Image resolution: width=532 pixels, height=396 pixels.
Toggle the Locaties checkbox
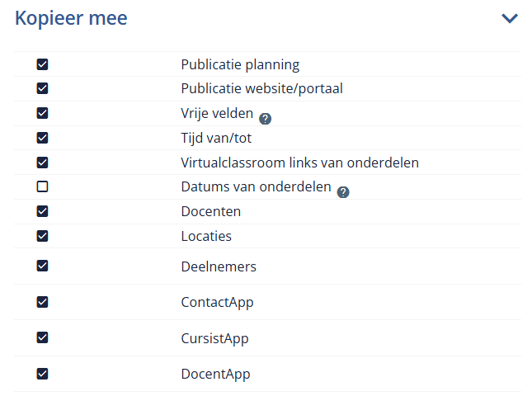tap(42, 236)
